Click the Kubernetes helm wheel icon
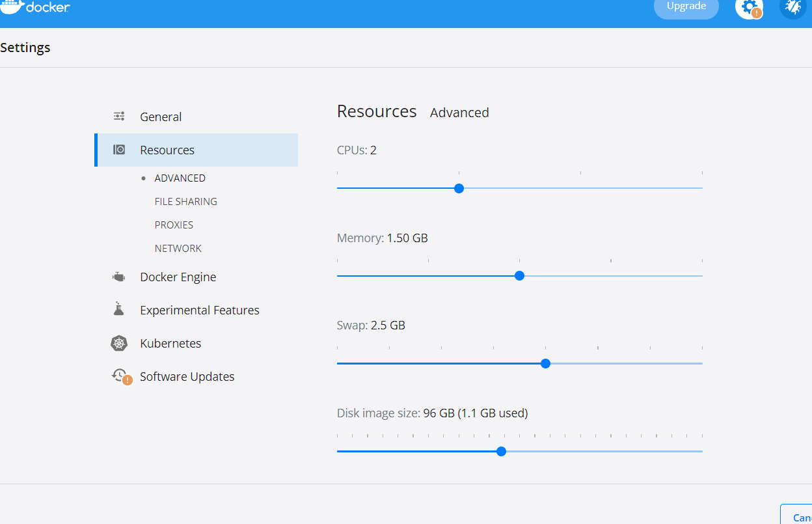 [119, 344]
